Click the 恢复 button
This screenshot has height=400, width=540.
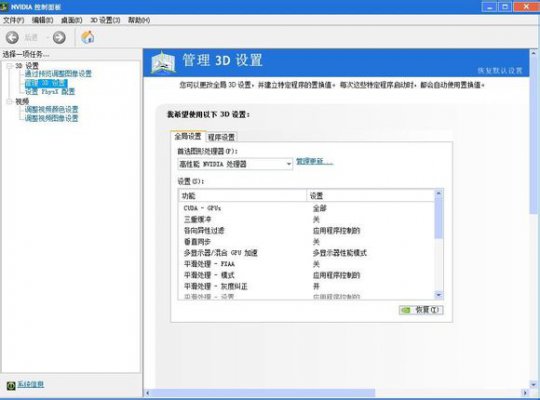click(421, 310)
